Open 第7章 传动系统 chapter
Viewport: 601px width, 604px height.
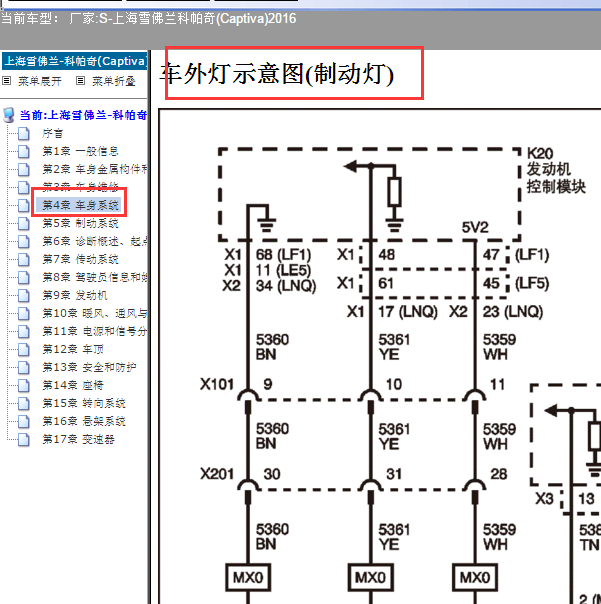[x=80, y=259]
